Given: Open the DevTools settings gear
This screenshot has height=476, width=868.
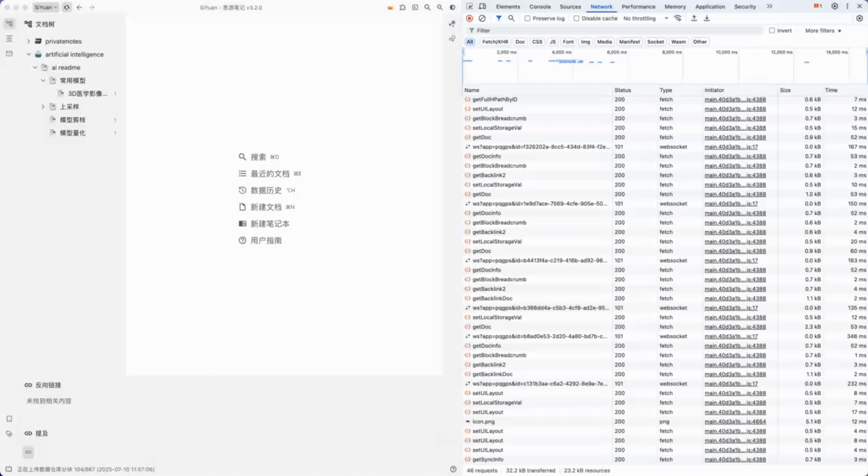Looking at the screenshot, I should [x=835, y=6].
